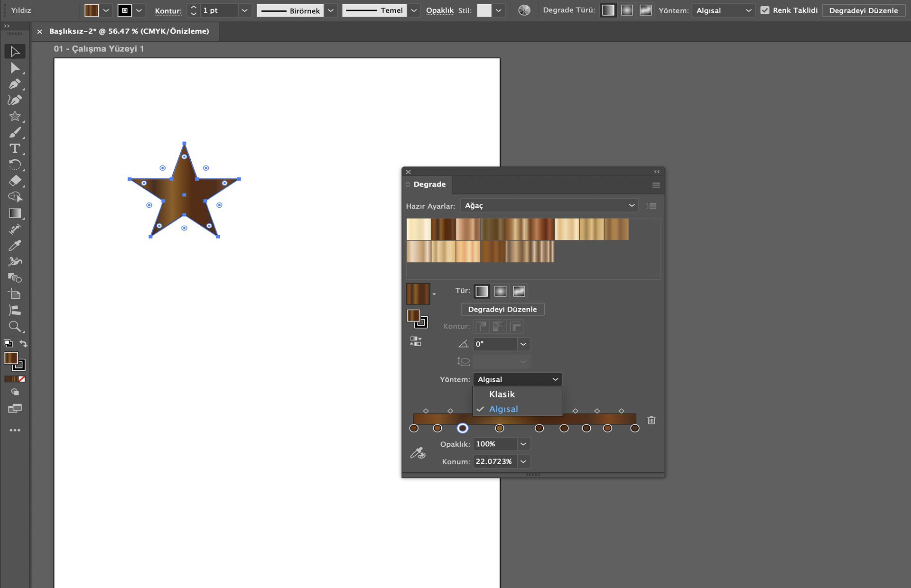Choose the Eyedropper tool
This screenshot has height=588, width=911.
point(15,245)
